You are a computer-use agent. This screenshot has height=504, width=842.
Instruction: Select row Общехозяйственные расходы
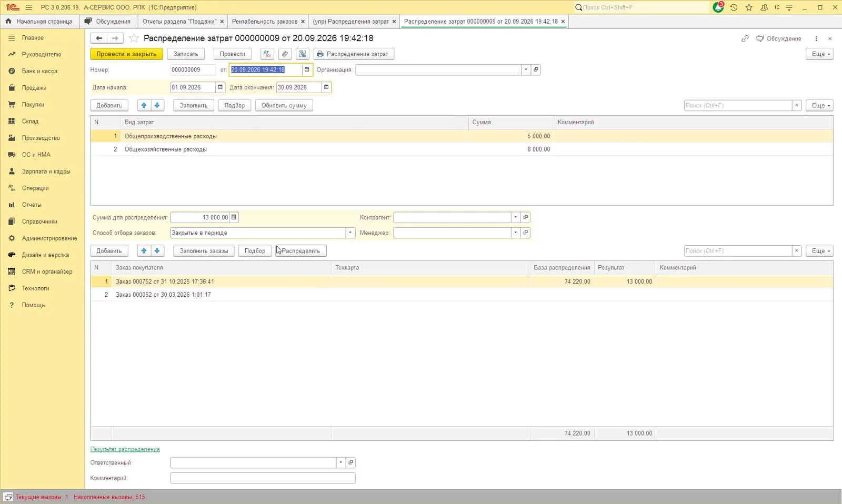pos(462,149)
